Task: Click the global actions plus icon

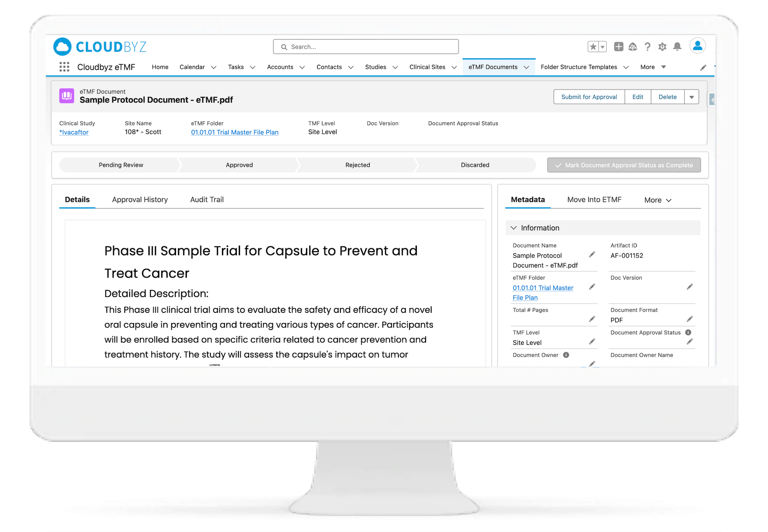Action: coord(618,47)
